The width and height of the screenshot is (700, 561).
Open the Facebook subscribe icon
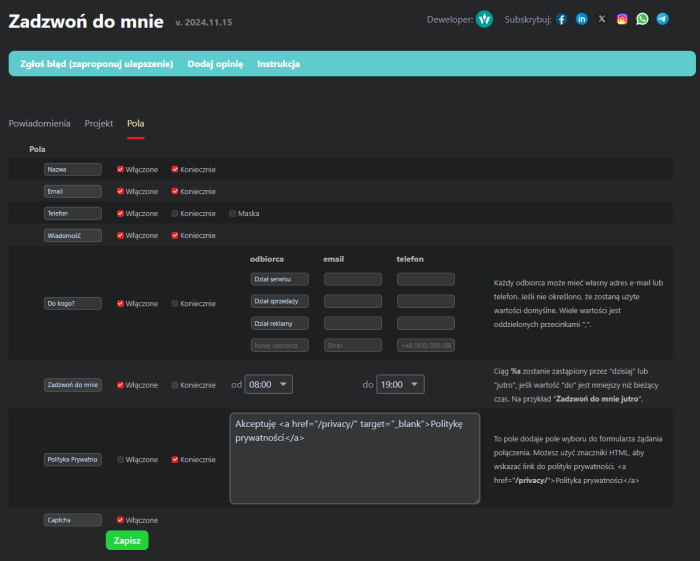tap(561, 19)
